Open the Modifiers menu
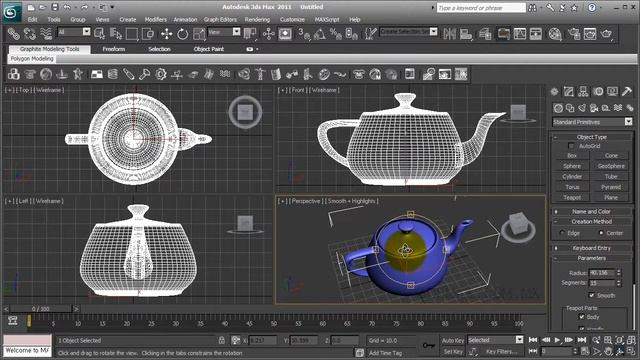 coord(156,19)
